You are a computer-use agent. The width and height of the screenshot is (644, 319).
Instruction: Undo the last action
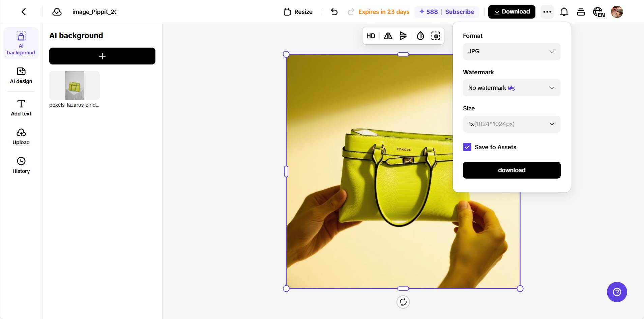(x=334, y=12)
